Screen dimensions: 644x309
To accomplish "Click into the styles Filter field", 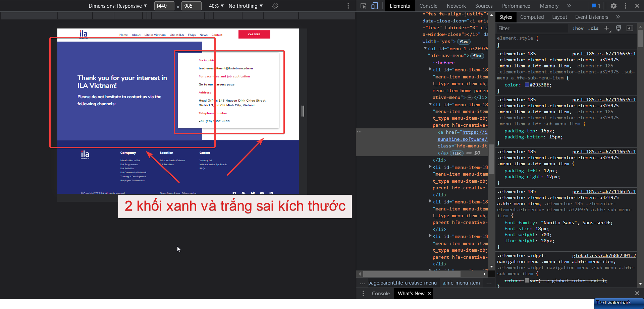I will 533,28.
